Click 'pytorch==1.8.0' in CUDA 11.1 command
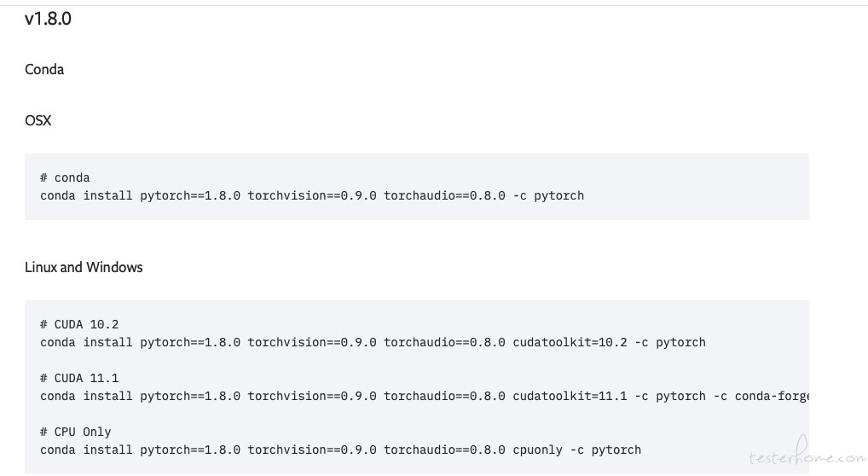 (x=190, y=396)
